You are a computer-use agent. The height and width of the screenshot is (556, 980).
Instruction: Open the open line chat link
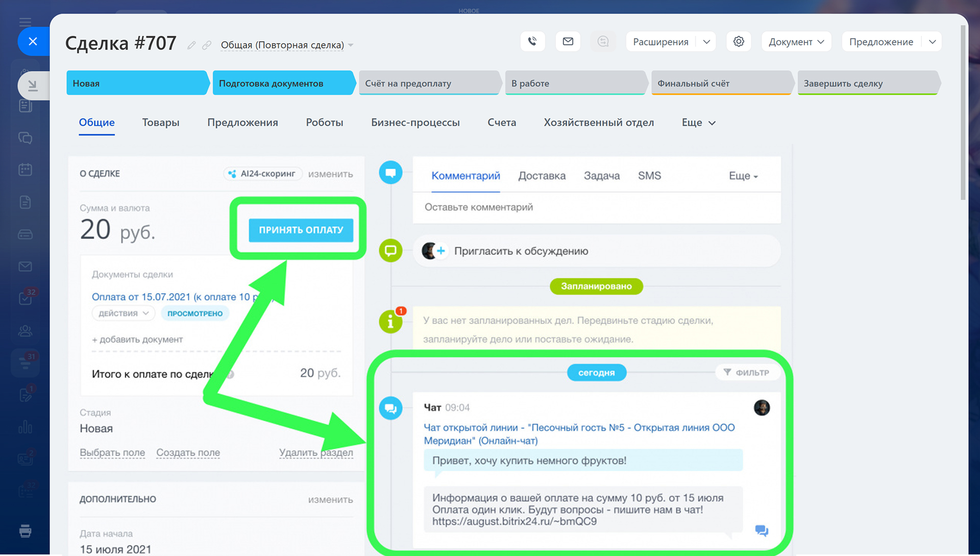[x=579, y=434]
